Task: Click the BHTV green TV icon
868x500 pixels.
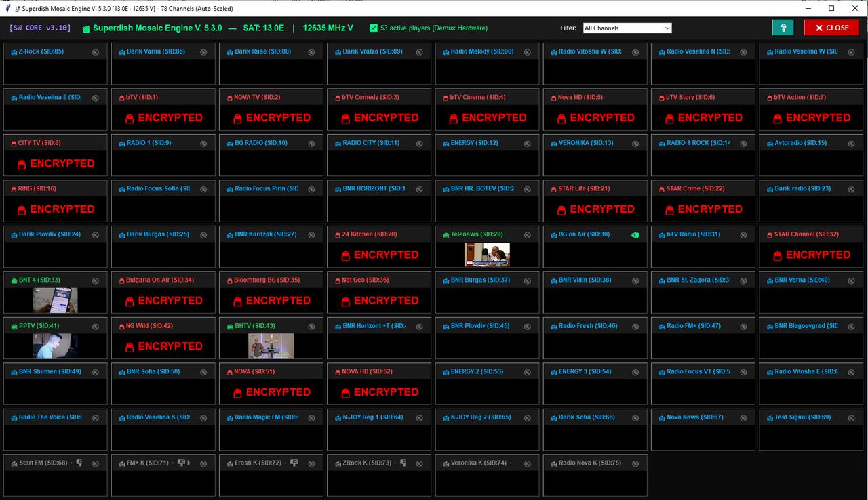Action: tap(231, 327)
